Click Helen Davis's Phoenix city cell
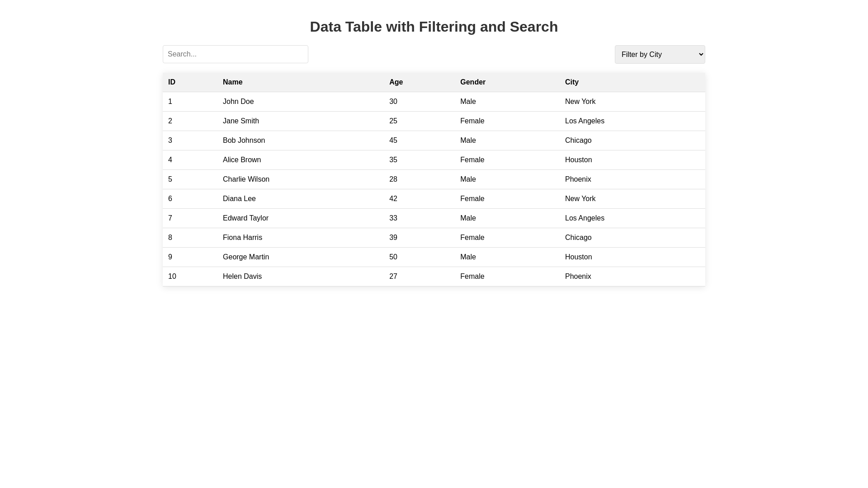 578,277
